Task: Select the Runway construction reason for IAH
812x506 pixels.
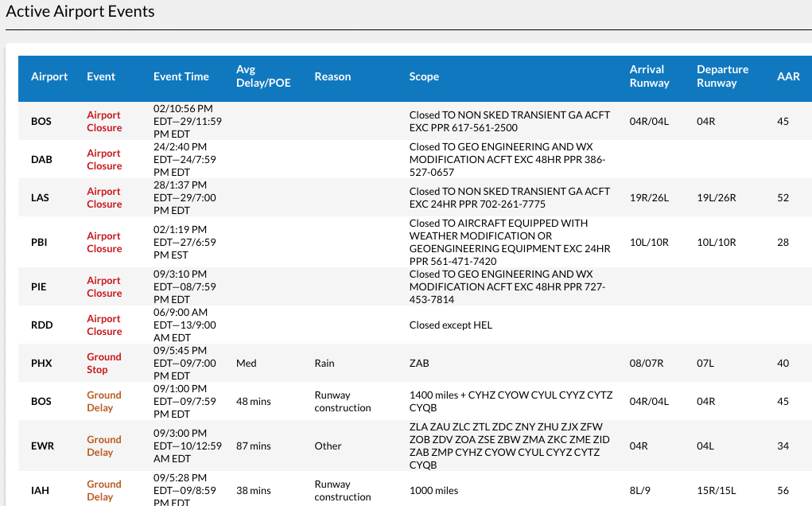Action: pyautogui.click(x=342, y=490)
